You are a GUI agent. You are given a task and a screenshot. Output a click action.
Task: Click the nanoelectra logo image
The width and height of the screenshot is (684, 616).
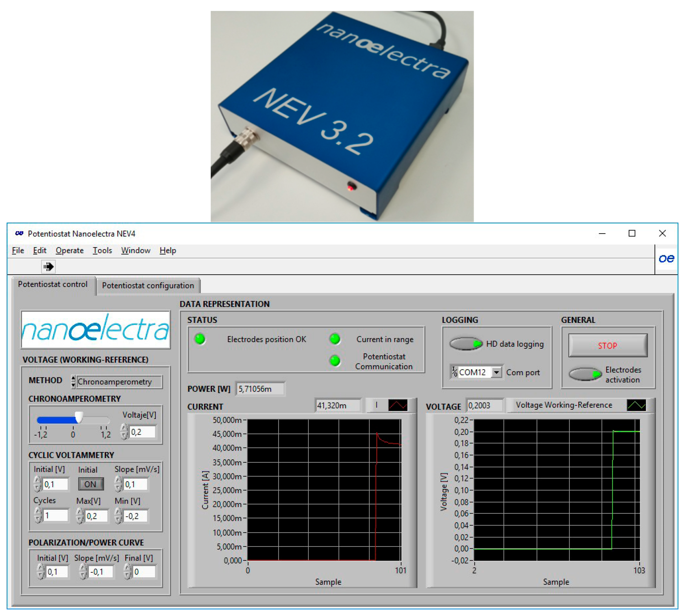coord(95,330)
